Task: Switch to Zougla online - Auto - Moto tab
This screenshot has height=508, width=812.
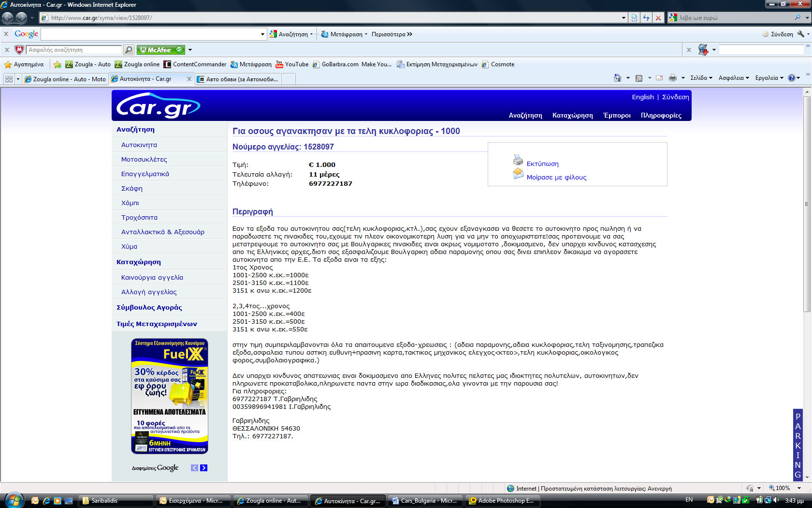Action: pyautogui.click(x=65, y=79)
